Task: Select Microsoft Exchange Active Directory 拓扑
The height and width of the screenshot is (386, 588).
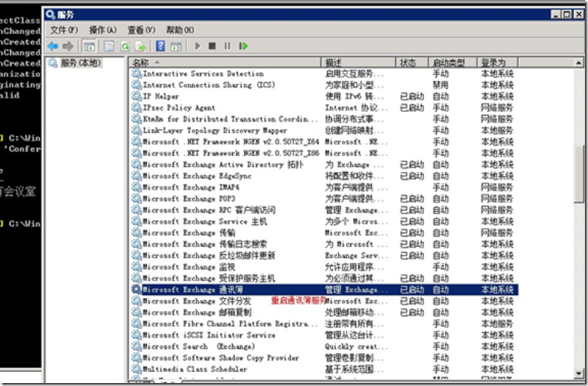Action: click(223, 165)
